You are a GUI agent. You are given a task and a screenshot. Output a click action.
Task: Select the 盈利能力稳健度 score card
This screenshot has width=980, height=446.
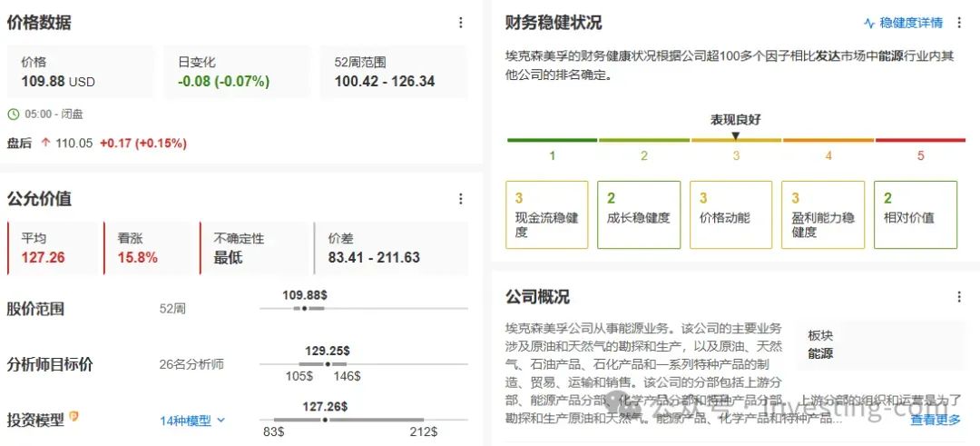pos(823,214)
